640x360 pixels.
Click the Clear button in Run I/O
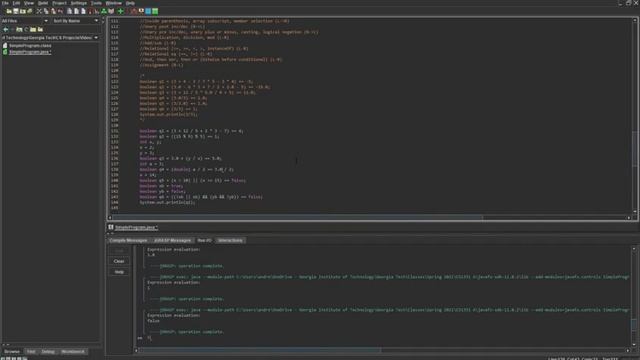119,261
